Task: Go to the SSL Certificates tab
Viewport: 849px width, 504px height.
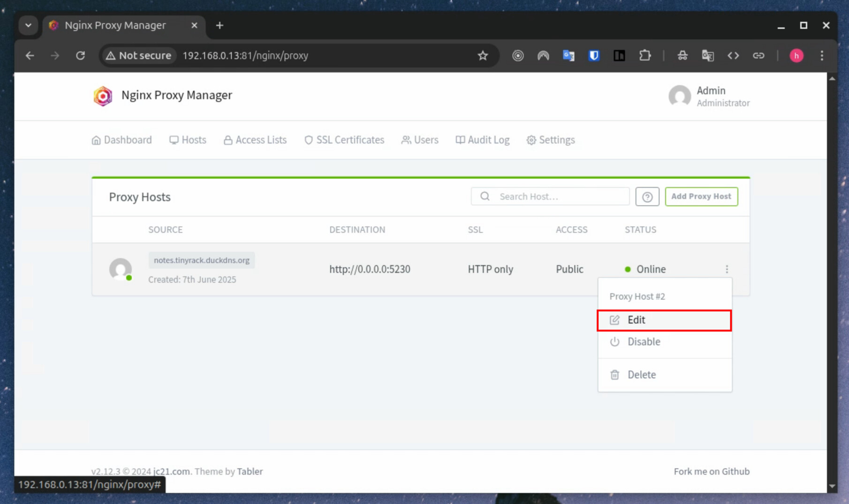Action: coord(344,140)
